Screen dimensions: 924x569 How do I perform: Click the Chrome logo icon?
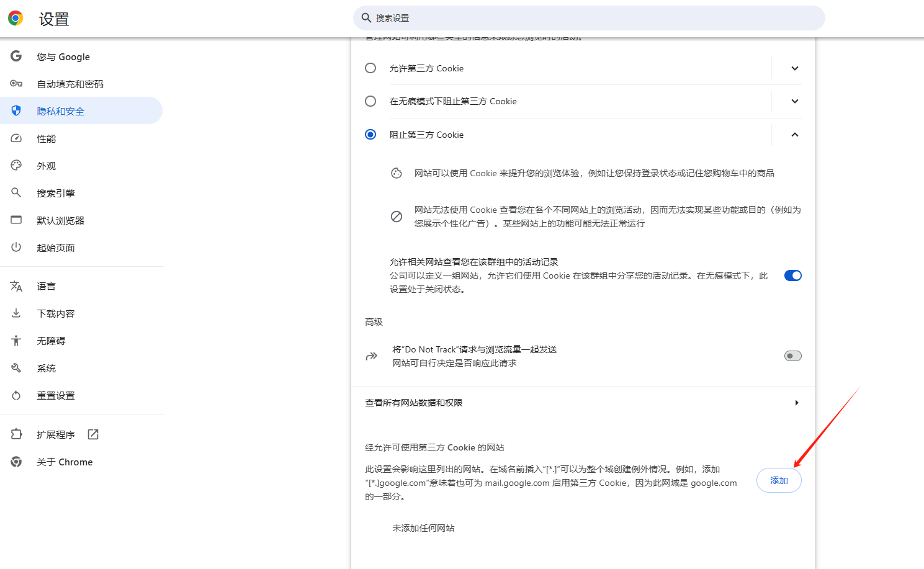[16, 18]
